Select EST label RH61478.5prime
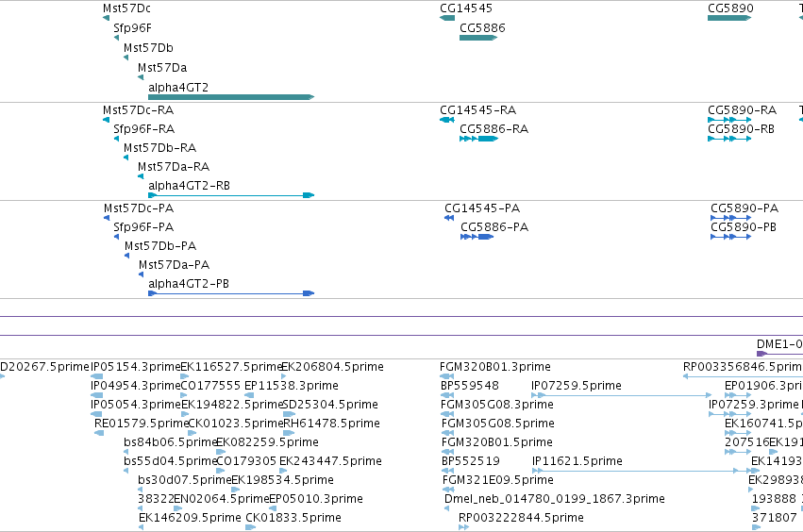Image resolution: width=803 pixels, height=532 pixels. coord(331,424)
